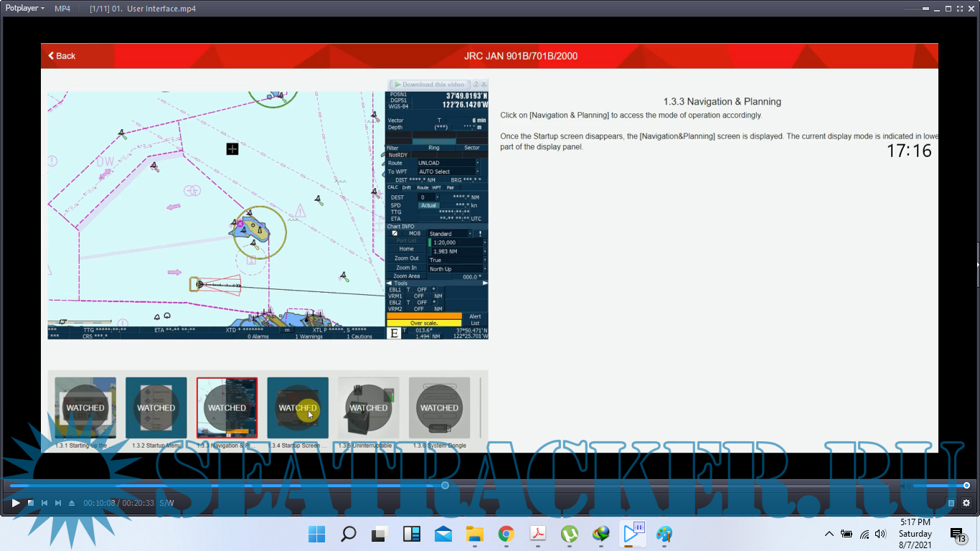
Task: Toggle EBL1 OFF state
Action: point(422,290)
